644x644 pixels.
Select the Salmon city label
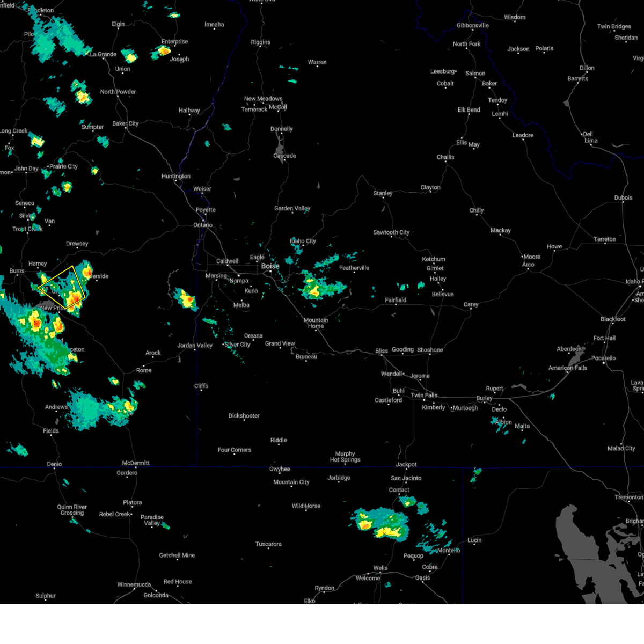tap(475, 74)
